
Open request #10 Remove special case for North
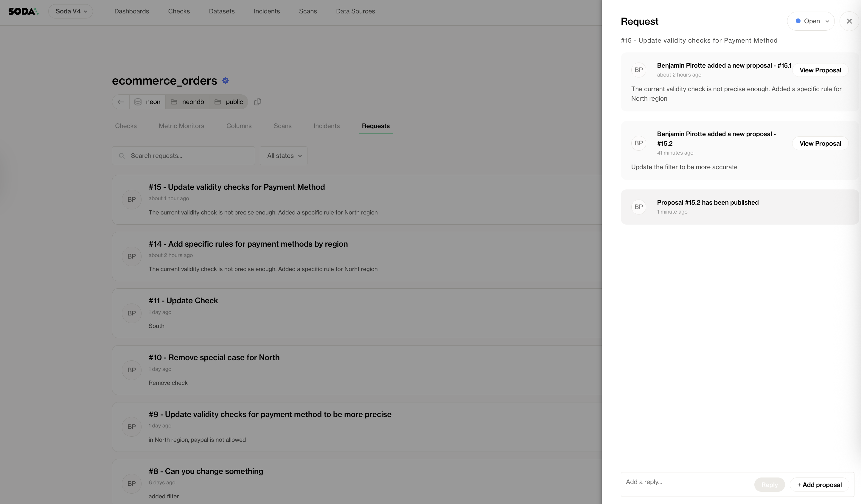[x=214, y=357]
